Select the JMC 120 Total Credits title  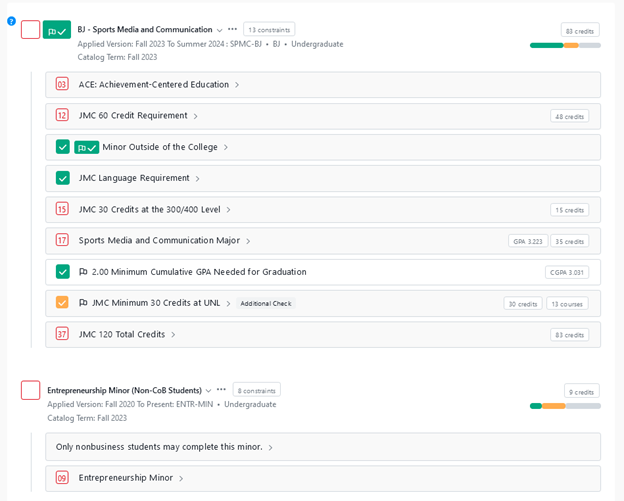122,334
